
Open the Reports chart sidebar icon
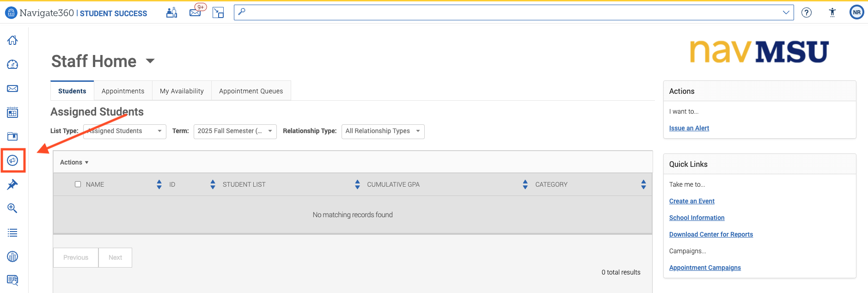pyautogui.click(x=12, y=256)
